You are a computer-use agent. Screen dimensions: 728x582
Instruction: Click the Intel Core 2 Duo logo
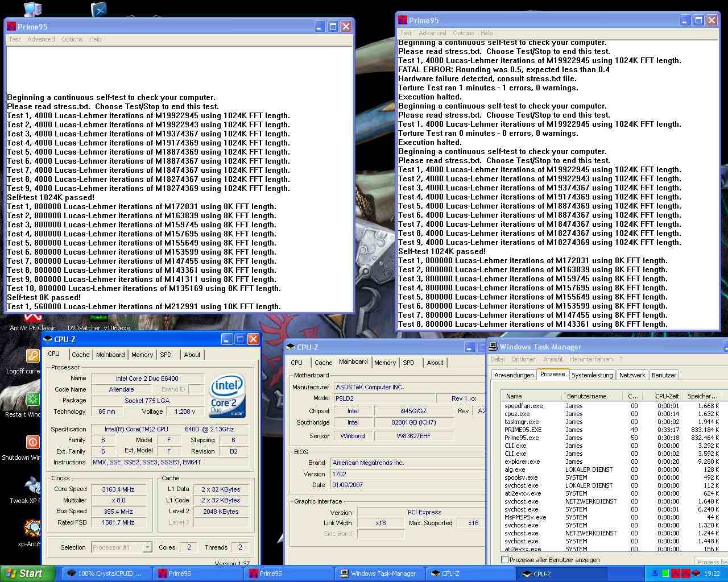(x=227, y=395)
